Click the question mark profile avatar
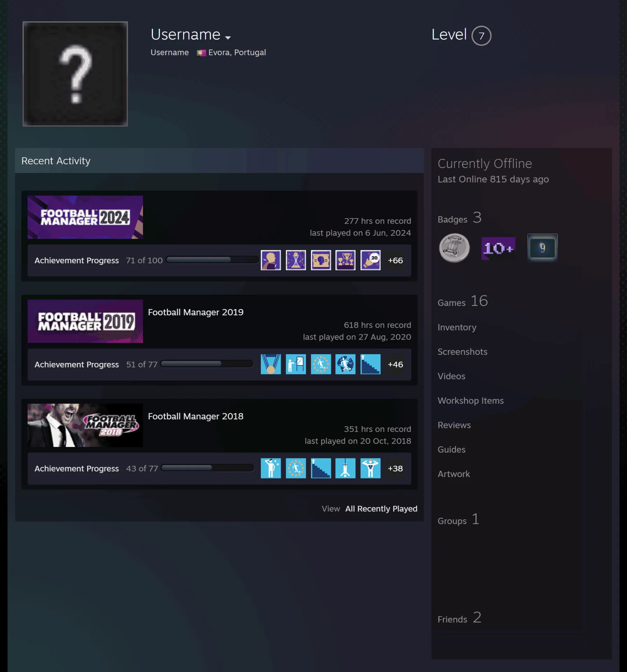Viewport: 627px width, 672px height. tap(75, 74)
